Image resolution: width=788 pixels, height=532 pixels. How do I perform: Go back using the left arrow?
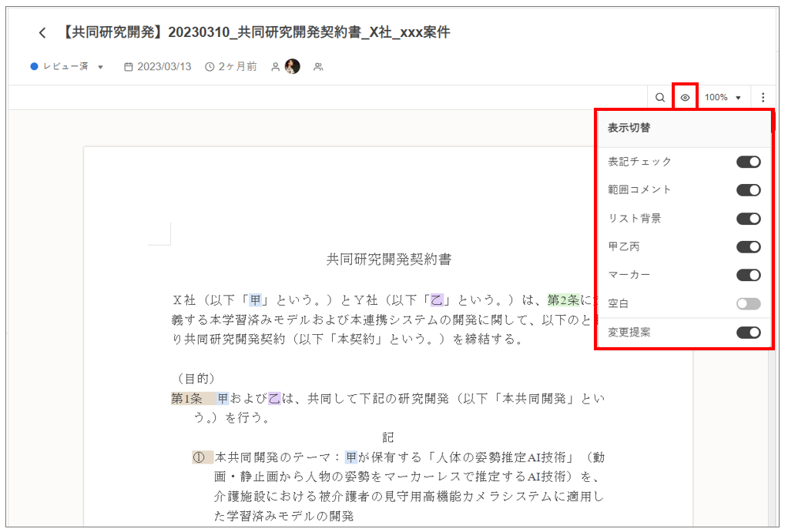click(x=42, y=32)
